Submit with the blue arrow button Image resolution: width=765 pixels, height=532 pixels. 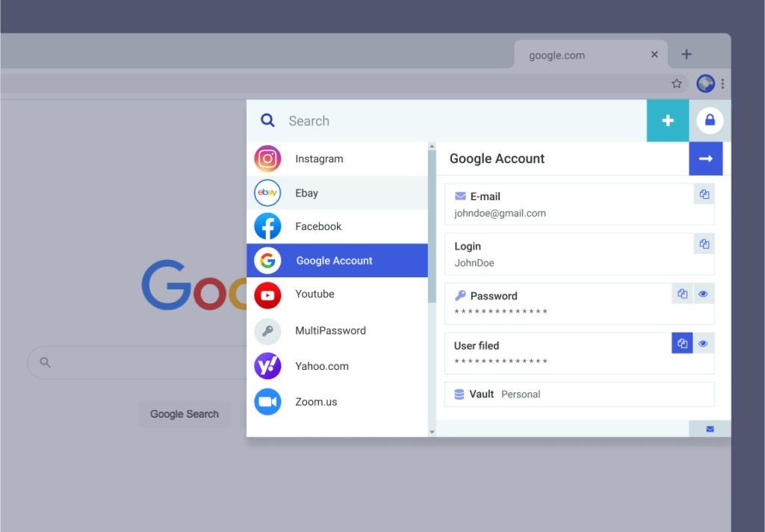pyautogui.click(x=705, y=158)
